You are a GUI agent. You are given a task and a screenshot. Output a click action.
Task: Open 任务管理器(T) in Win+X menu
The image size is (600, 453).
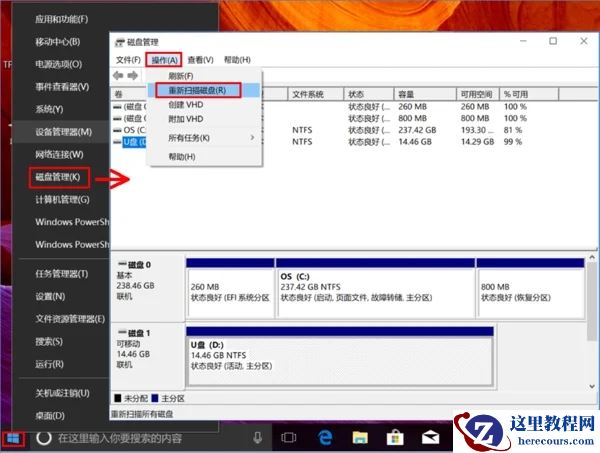pyautogui.click(x=62, y=274)
